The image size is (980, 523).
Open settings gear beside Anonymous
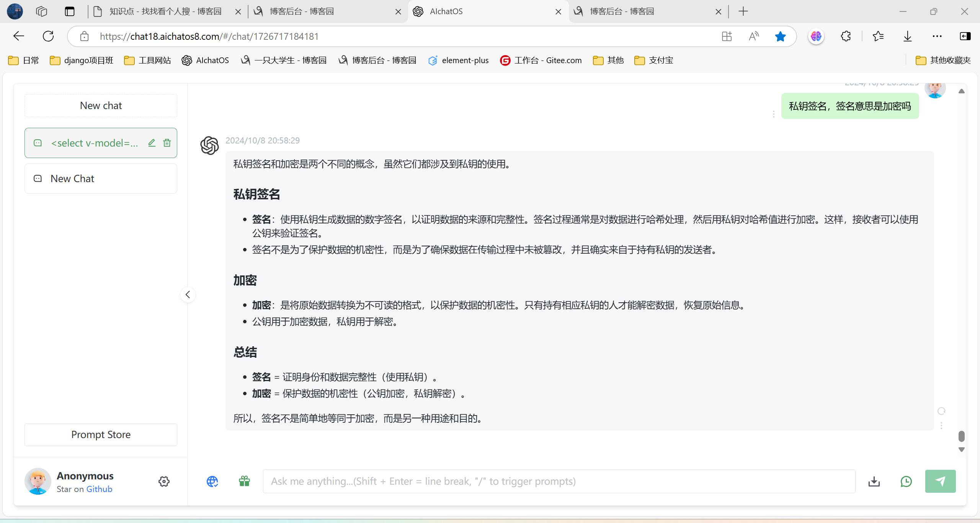(164, 481)
